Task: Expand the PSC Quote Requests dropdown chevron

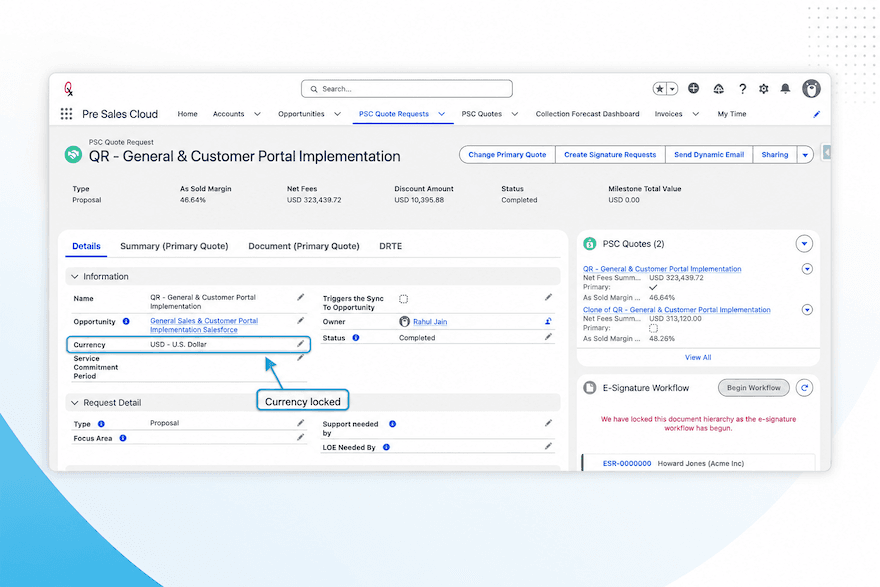Action: point(442,114)
